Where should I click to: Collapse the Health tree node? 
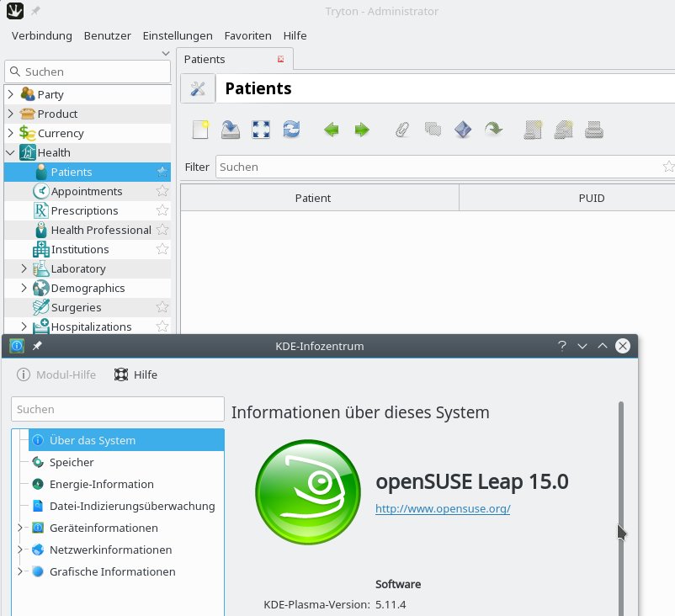(11, 152)
